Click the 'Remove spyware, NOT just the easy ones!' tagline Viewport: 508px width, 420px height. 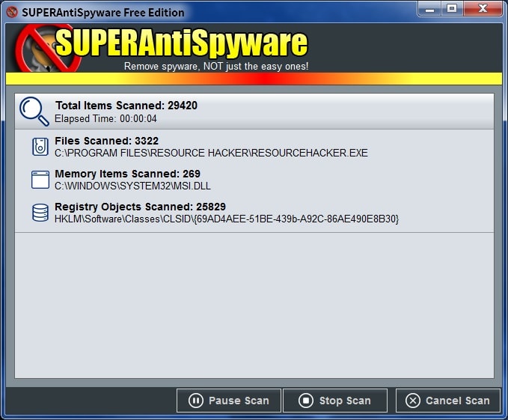216,66
